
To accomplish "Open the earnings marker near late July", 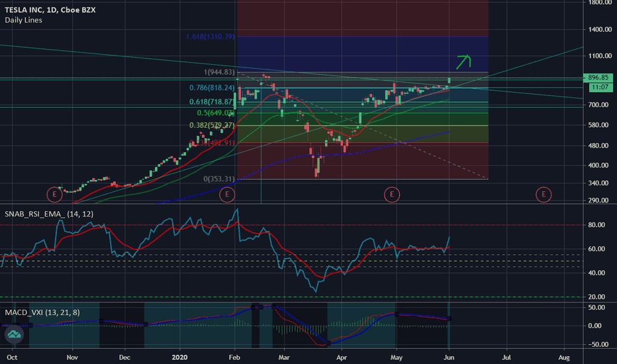I will (x=544, y=195).
